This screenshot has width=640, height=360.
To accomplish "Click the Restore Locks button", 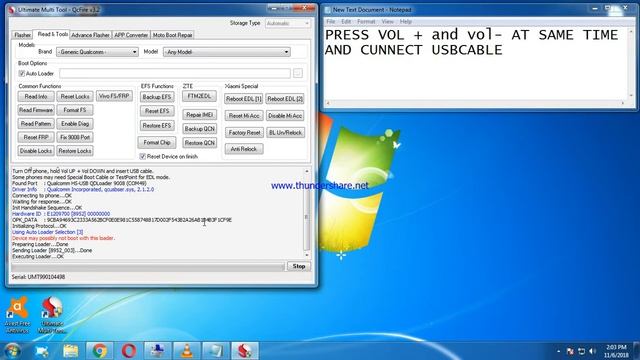I will click(75, 151).
